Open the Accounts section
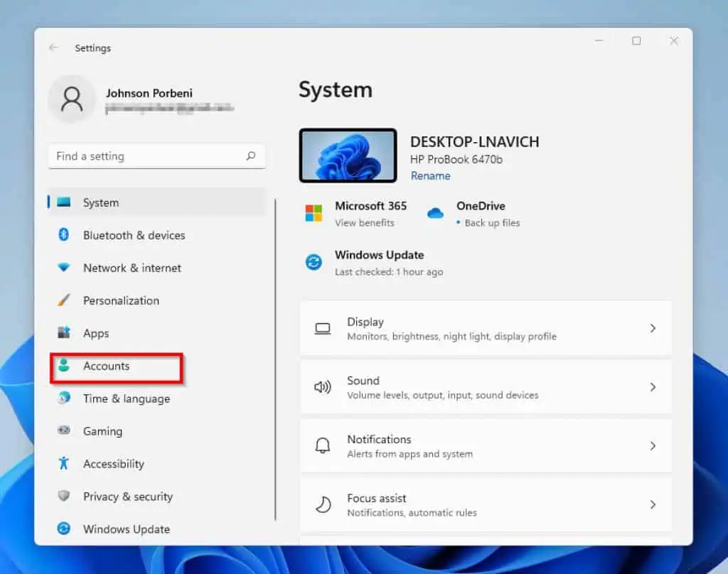 pyautogui.click(x=107, y=366)
